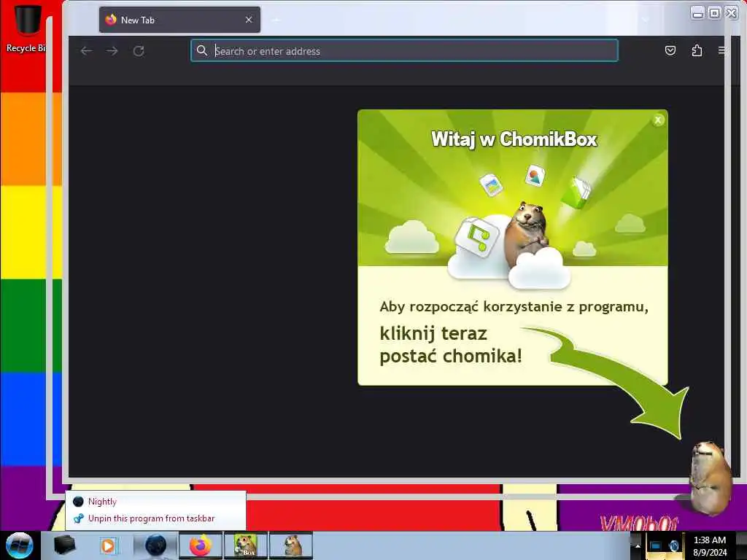Viewport: 747px width, 560px height.
Task: Open the Save to Pocket icon
Action: tap(670, 50)
